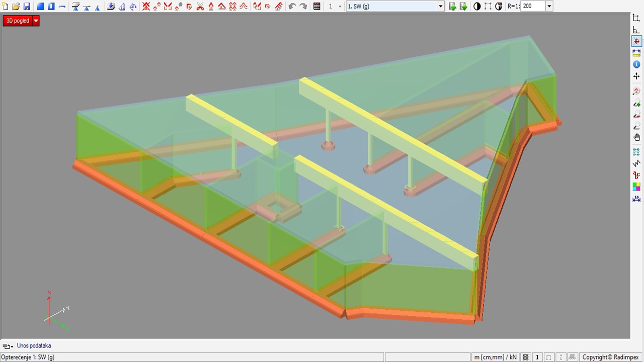The image size is (644, 362).
Task: Open an existing file via folder icon
Action: 16,7
